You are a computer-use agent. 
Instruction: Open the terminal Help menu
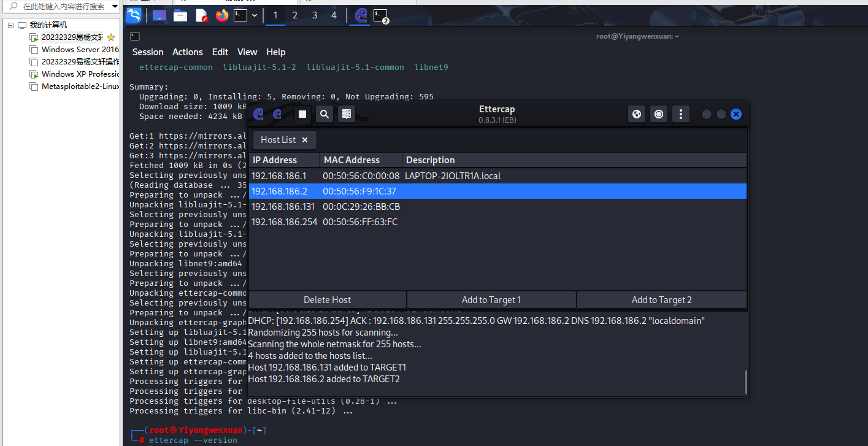click(x=276, y=52)
